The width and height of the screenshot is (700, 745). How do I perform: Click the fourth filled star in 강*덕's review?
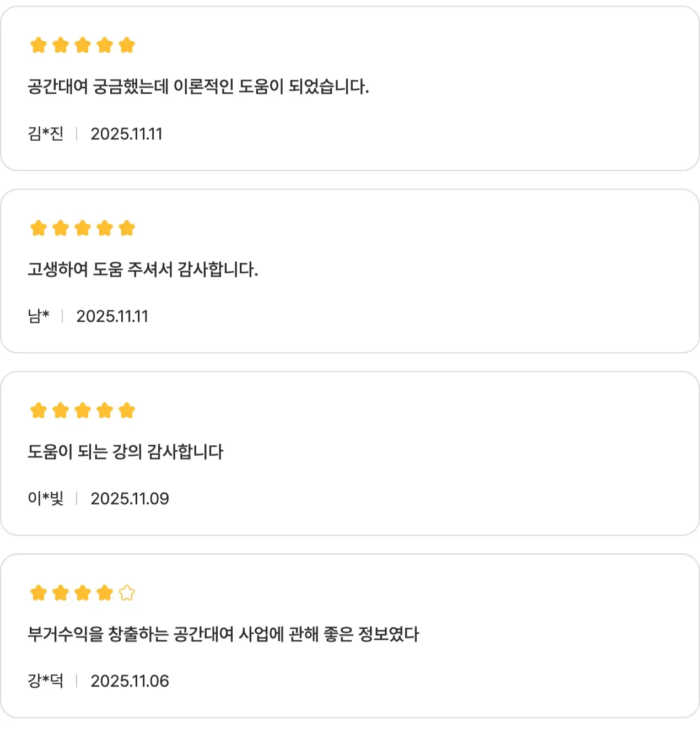pyautogui.click(x=105, y=593)
